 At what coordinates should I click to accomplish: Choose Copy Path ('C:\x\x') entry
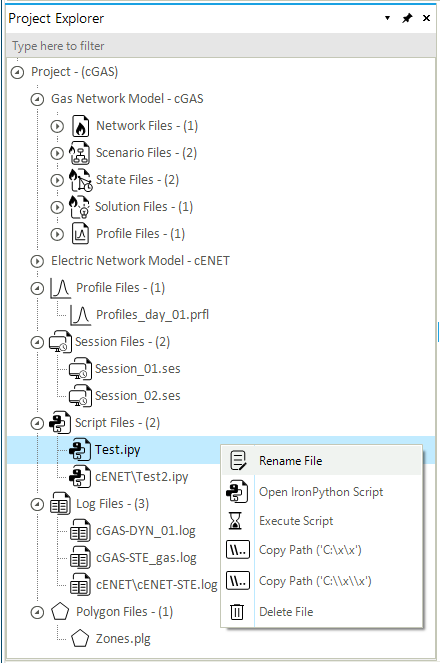pos(321,550)
